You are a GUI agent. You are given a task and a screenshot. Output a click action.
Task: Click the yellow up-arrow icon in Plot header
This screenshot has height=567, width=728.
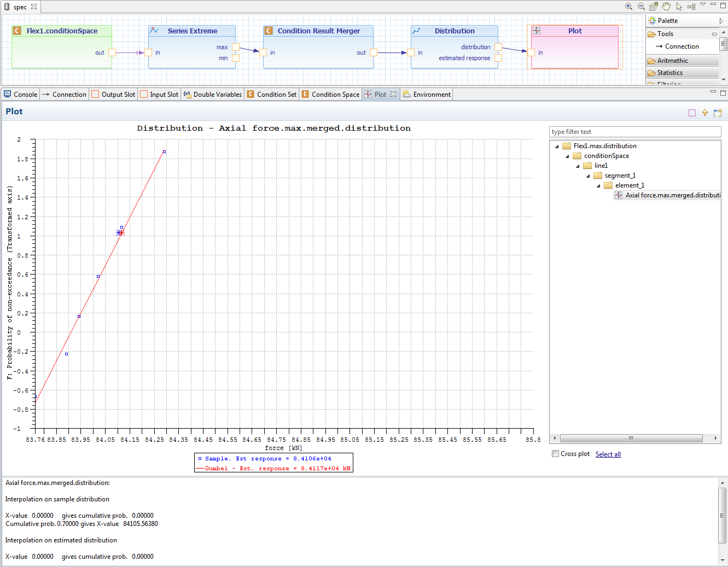705,113
